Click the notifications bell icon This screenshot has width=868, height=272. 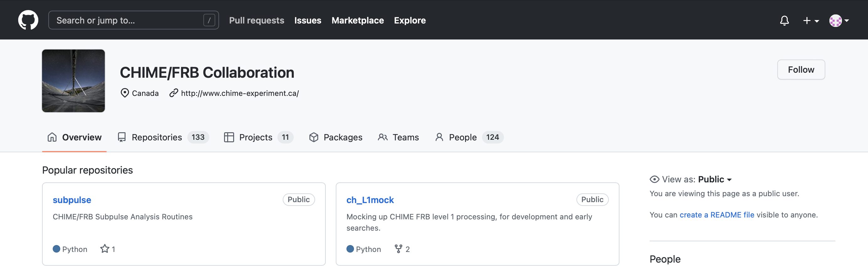[x=784, y=21]
